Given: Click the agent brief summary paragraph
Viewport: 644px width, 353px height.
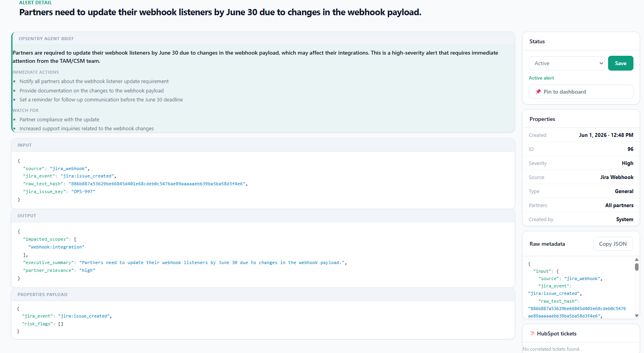Looking at the screenshot, I should coord(255,57).
